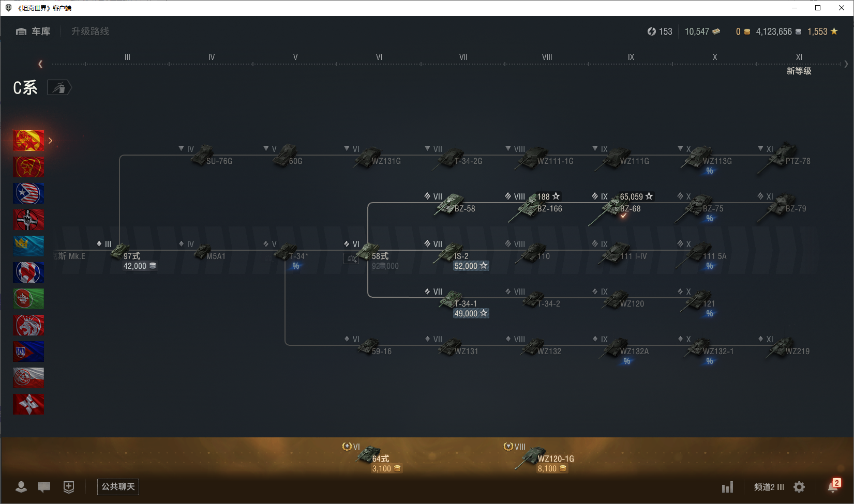Select the WZ111-1G tank node
This screenshot has width=854, height=504.
(541, 157)
